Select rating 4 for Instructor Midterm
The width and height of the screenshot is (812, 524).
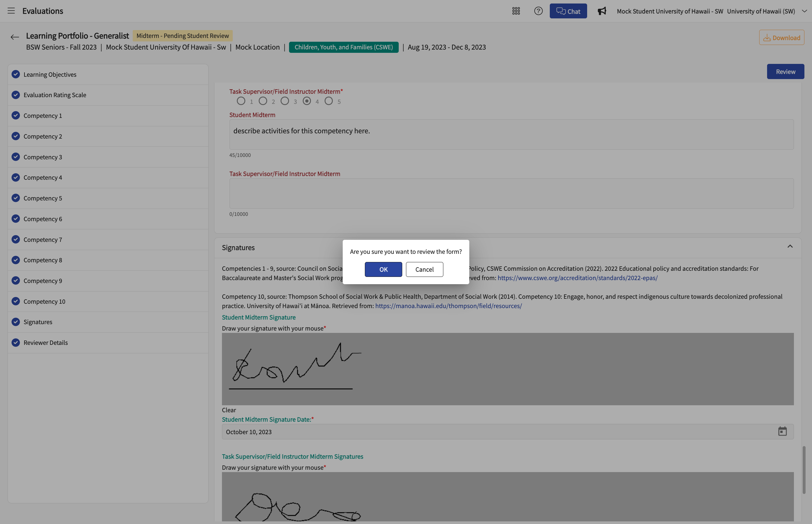pyautogui.click(x=307, y=101)
